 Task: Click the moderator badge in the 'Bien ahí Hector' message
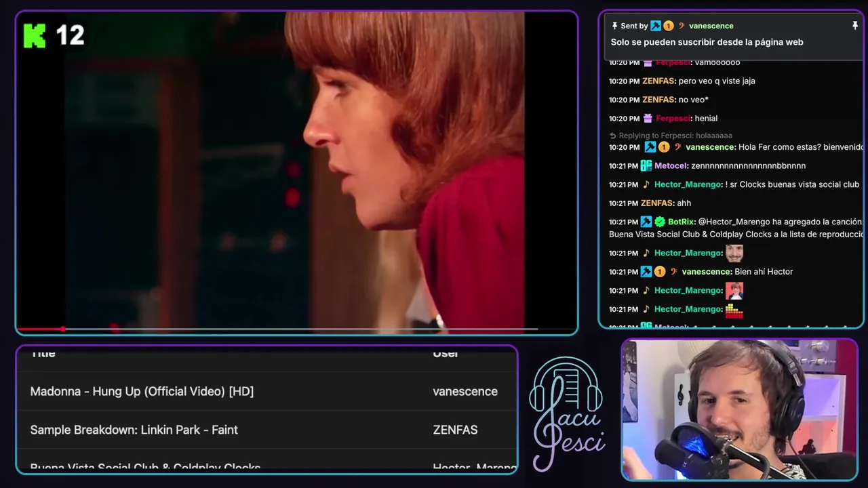(x=646, y=272)
